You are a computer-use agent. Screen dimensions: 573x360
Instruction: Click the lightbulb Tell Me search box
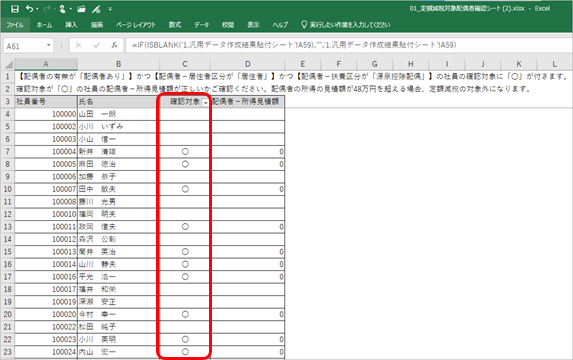tap(346, 25)
